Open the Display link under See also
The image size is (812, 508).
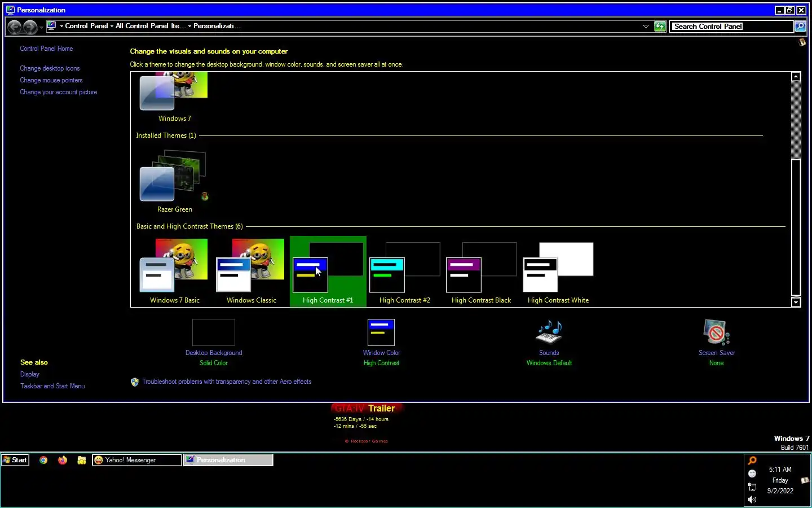click(x=30, y=374)
